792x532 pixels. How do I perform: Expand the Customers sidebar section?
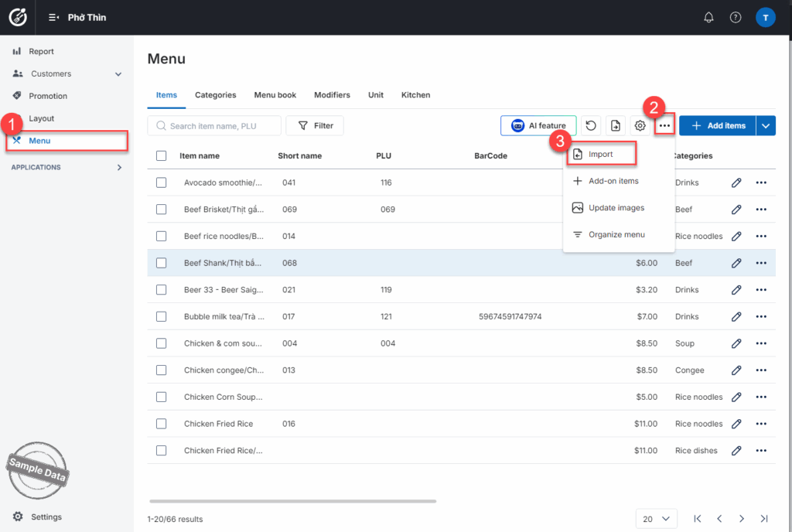click(x=118, y=74)
